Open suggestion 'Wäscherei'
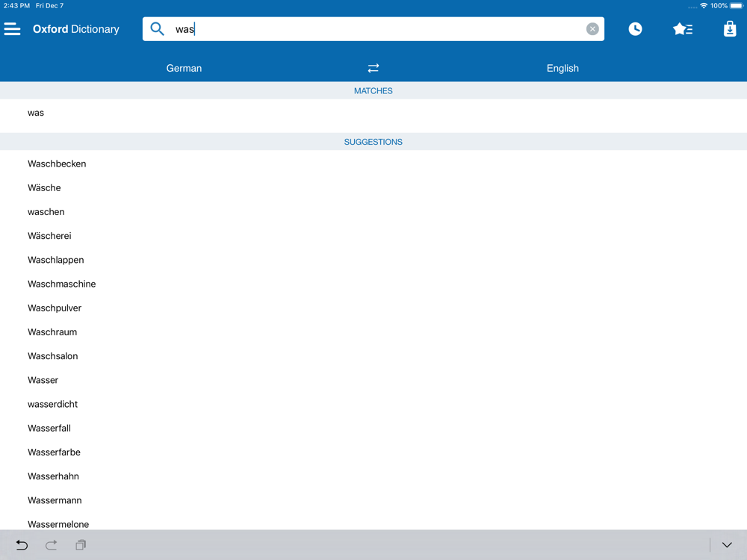Image resolution: width=747 pixels, height=560 pixels. (373, 236)
